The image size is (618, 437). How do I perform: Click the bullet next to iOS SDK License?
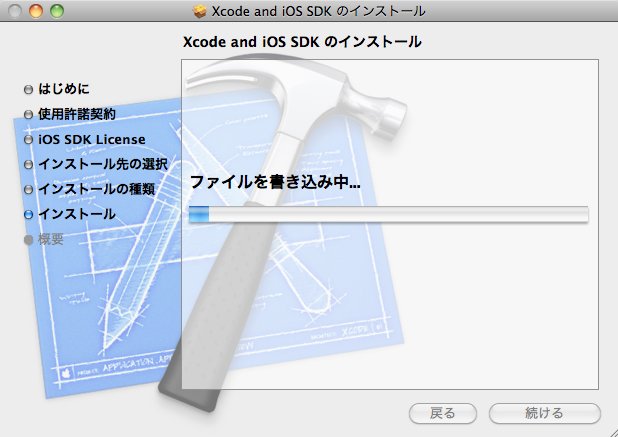[x=28, y=139]
